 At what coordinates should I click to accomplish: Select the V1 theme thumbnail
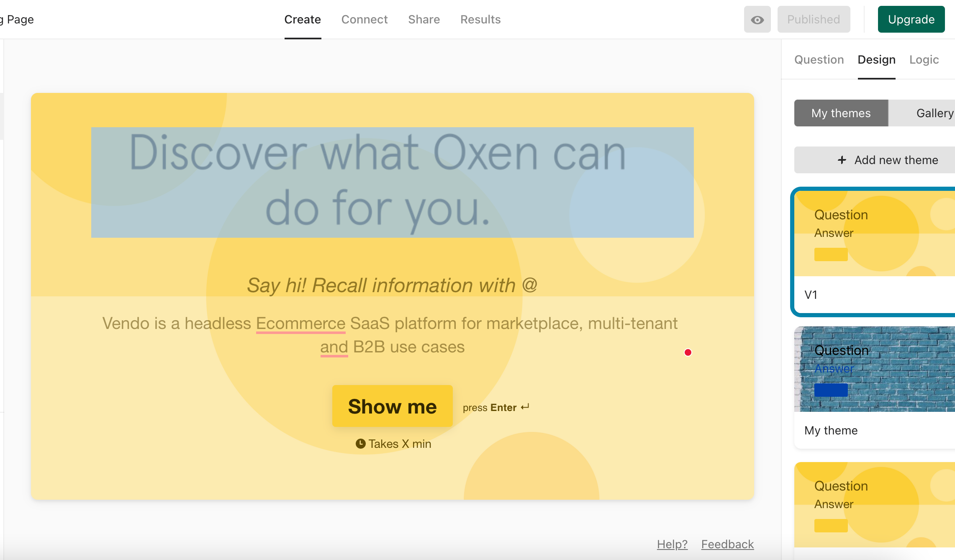coord(875,234)
